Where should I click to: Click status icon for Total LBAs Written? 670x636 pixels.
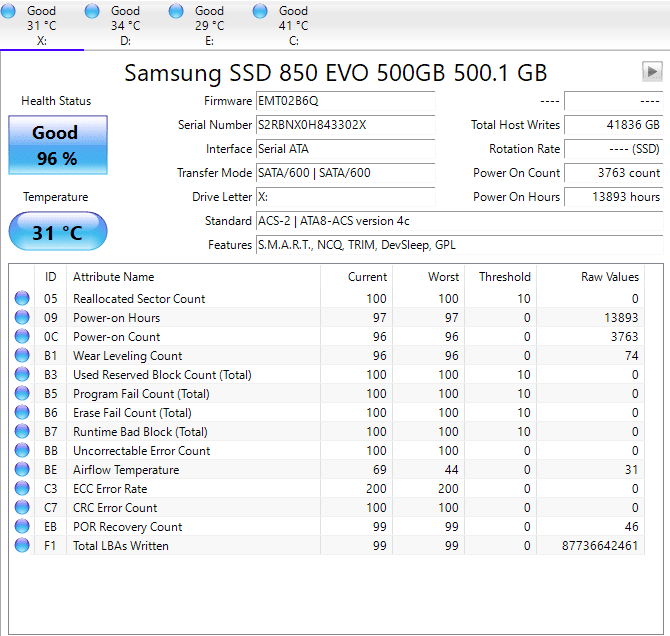tap(22, 545)
